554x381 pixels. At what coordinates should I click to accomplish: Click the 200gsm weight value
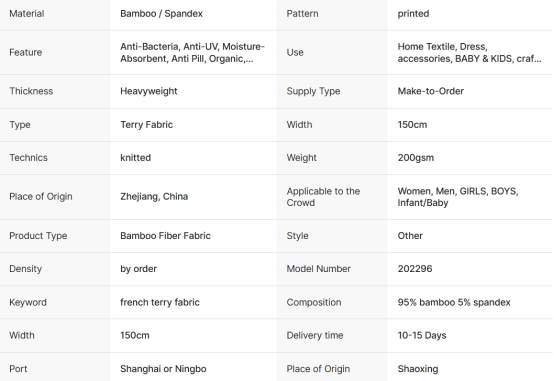[416, 158]
